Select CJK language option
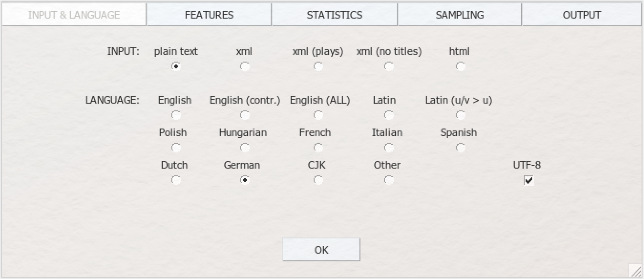This screenshot has height=279, width=644. [318, 180]
